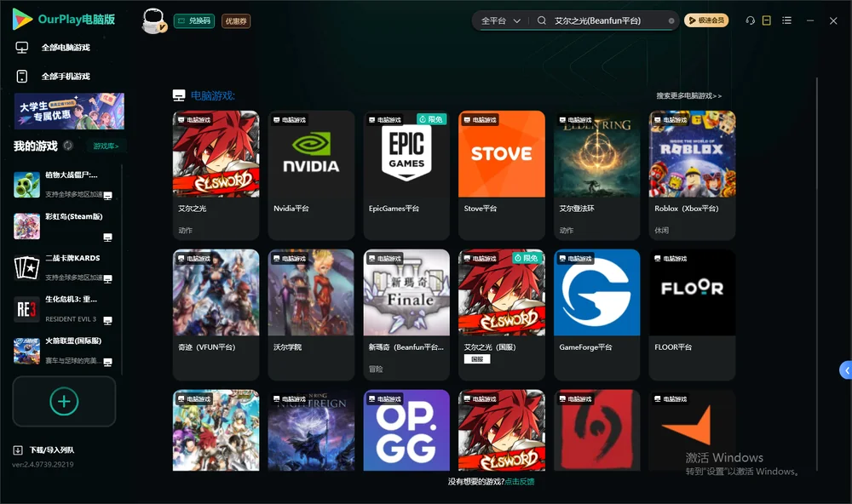Open the Stove平台 card
The width and height of the screenshot is (852, 504).
[502, 175]
